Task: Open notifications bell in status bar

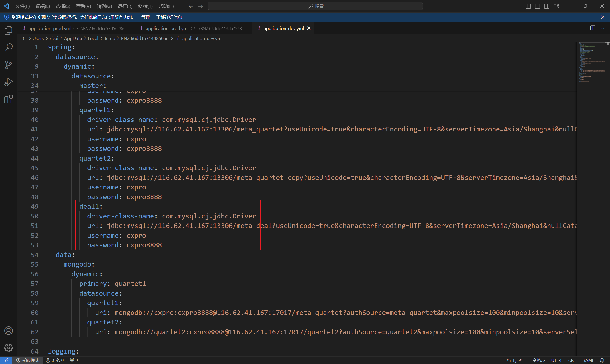Action: [x=602, y=360]
